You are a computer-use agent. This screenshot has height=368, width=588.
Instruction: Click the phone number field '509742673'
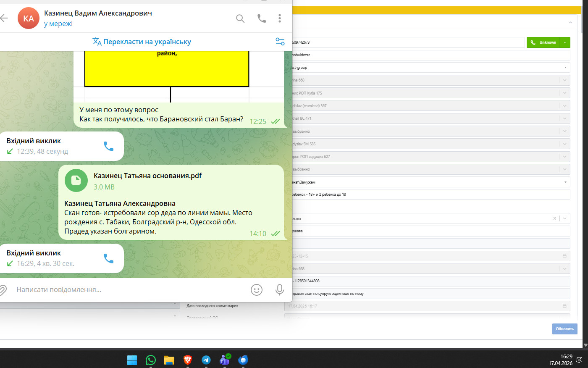click(x=408, y=42)
